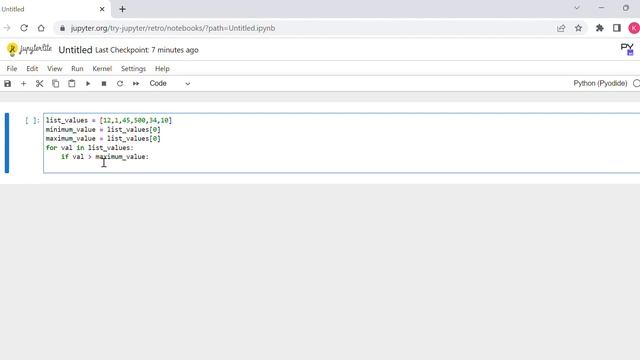Click the 'for val in list_values' line
The image size is (640, 360).
tap(89, 148)
